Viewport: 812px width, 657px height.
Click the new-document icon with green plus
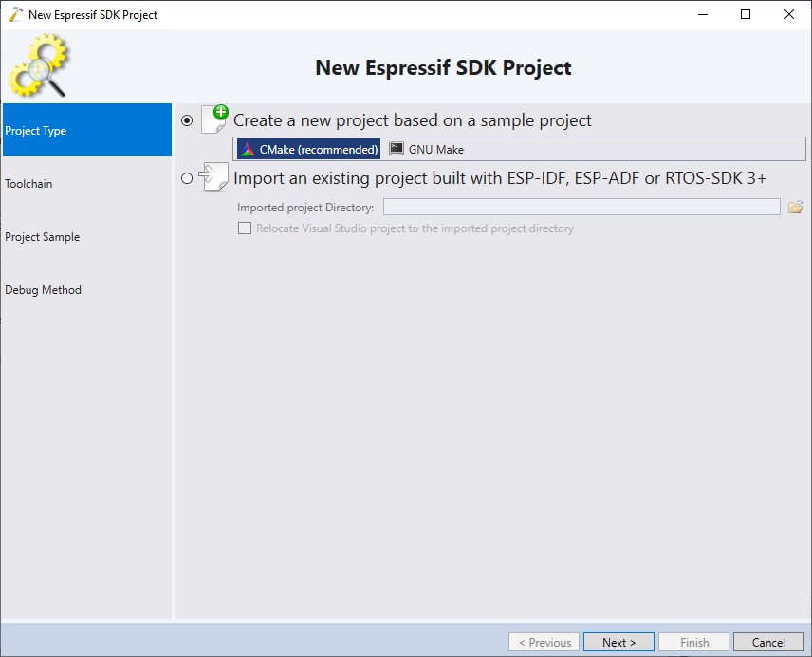[215, 119]
